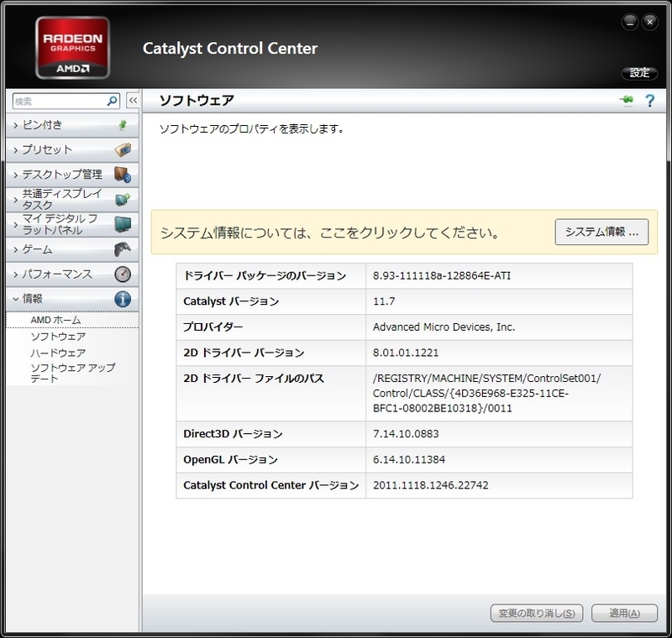Click the プロバイダー label

click(x=213, y=327)
